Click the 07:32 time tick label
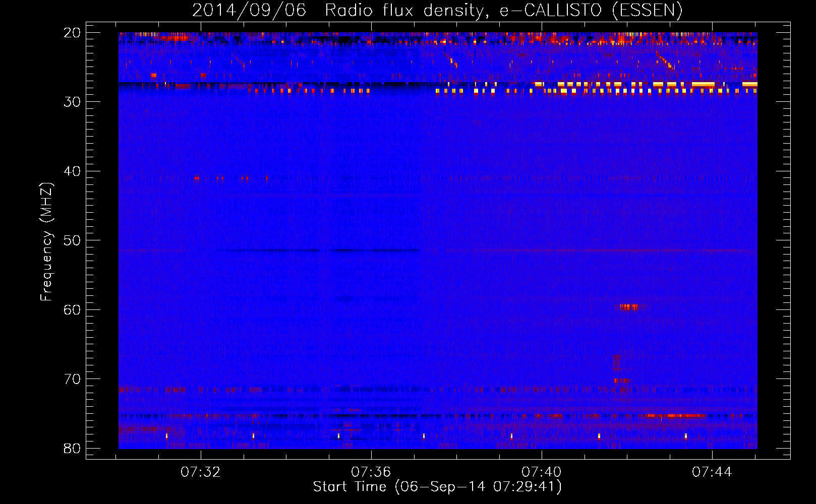The width and height of the screenshot is (816, 504). coord(201,472)
